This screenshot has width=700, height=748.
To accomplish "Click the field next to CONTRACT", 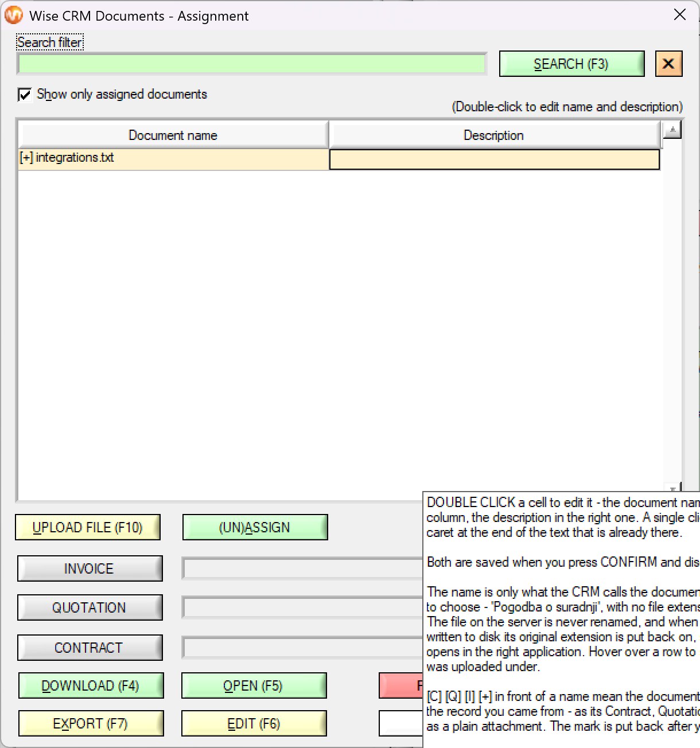I will click(x=302, y=648).
